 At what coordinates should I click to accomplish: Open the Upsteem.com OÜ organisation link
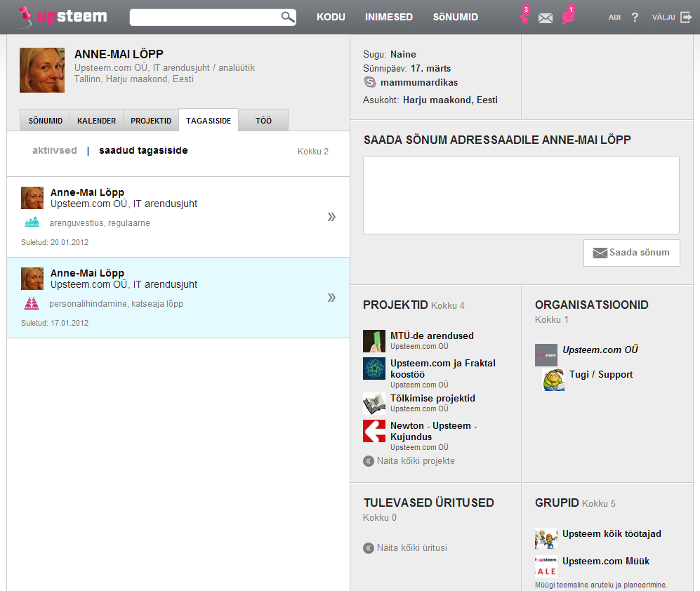[600, 350]
